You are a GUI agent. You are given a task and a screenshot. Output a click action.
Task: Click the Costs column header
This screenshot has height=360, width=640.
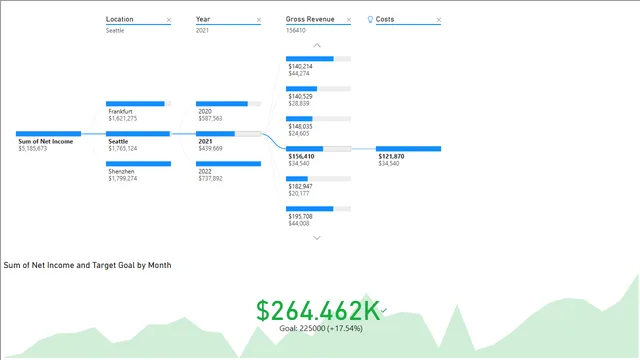click(x=385, y=19)
